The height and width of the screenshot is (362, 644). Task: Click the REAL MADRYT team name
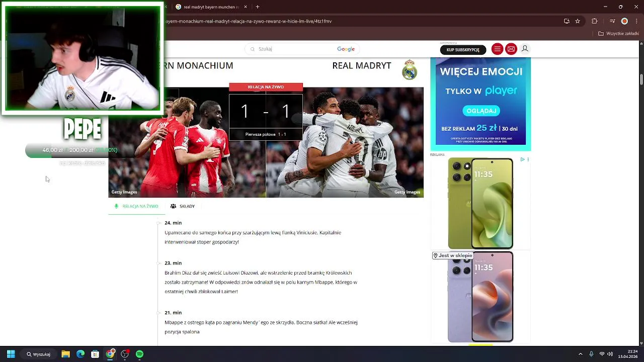tap(361, 66)
